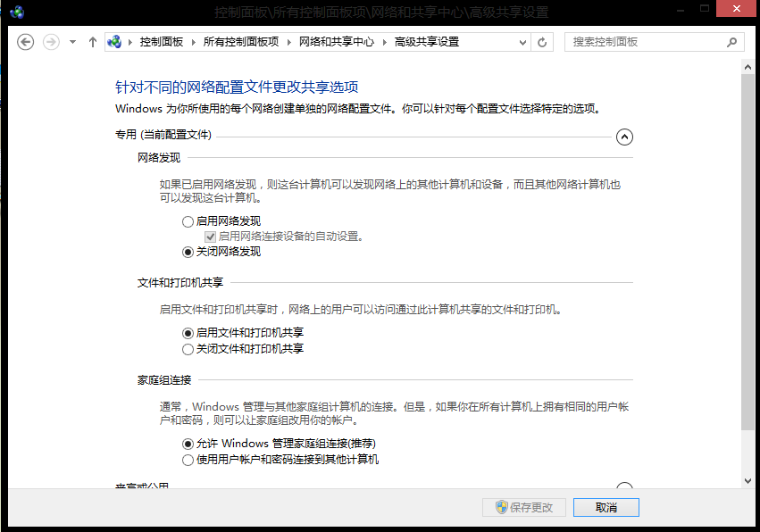Minimize the control panel window
Viewport: 760px width, 532px height.
tap(681, 10)
